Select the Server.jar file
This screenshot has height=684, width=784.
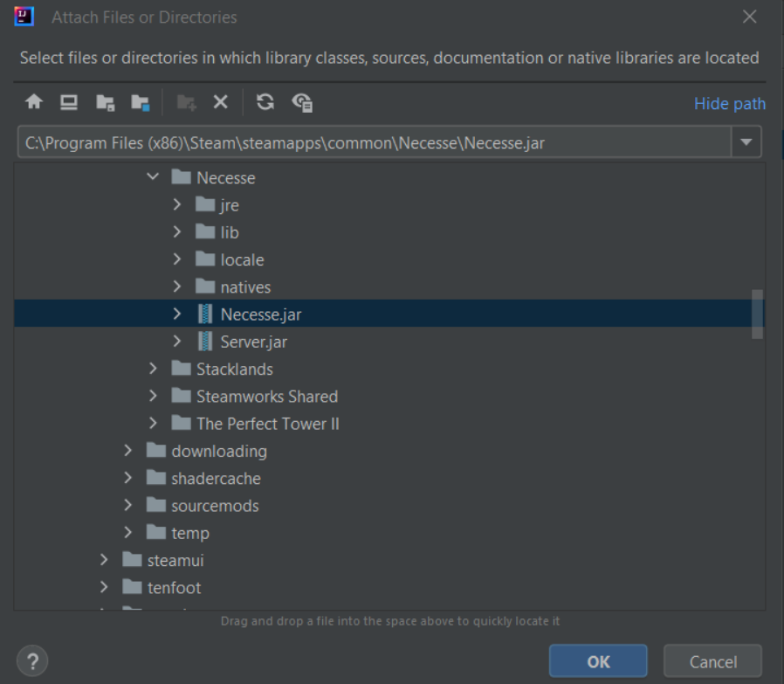(x=253, y=342)
